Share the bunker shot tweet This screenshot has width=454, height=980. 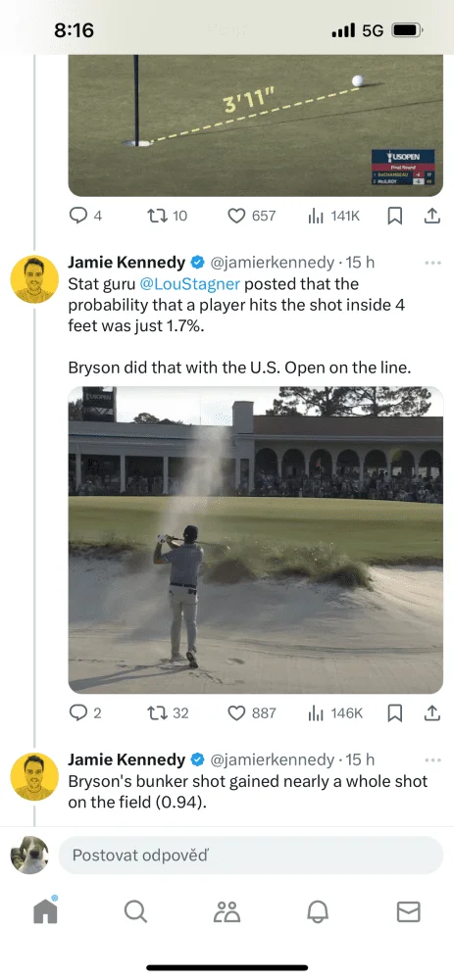point(432,713)
